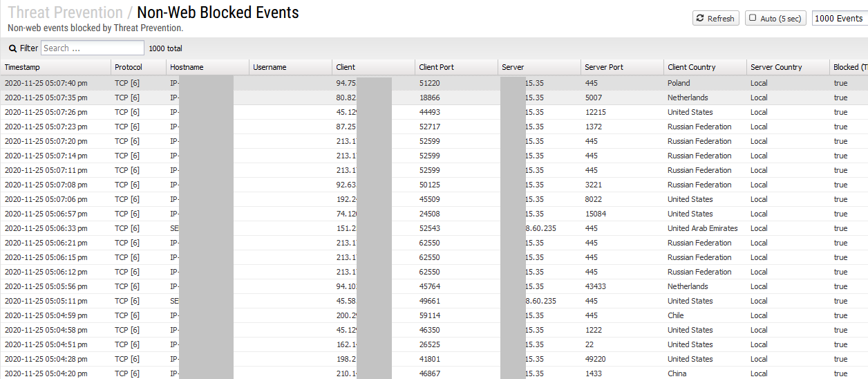Open the Threat Prevention breadcrumb link
This screenshot has height=379, width=868.
(65, 12)
